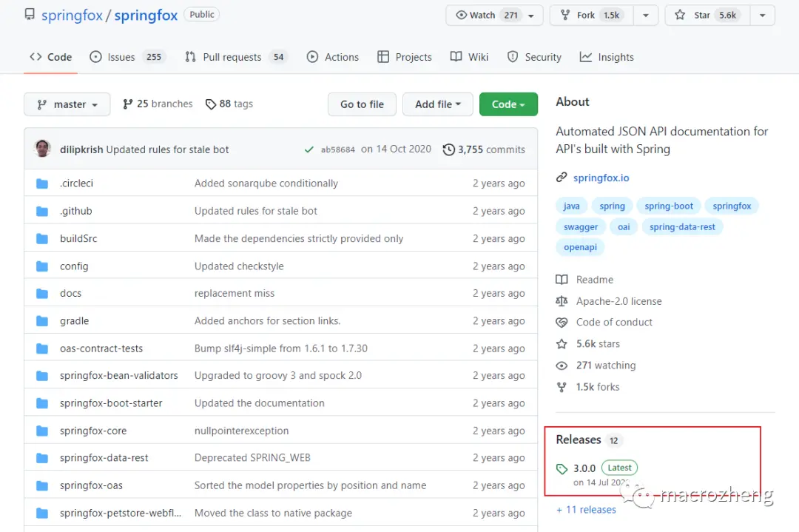Click the green check status icon
This screenshot has width=799, height=532.
point(309,149)
